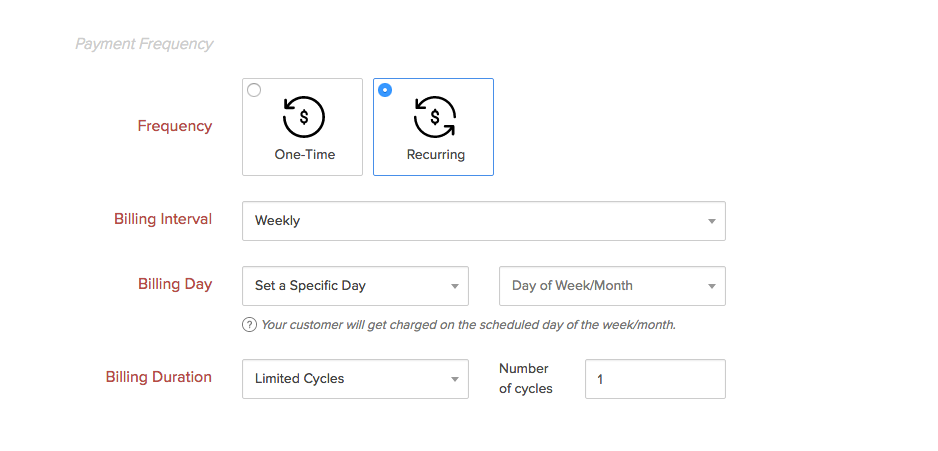938x451 pixels.
Task: Click the arrow beside Day of Week/Month
Action: point(711,286)
